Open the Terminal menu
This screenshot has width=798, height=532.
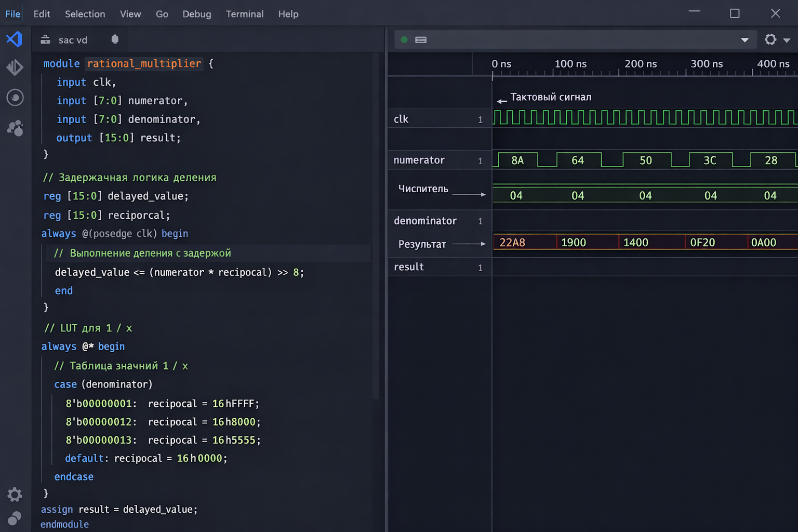pyautogui.click(x=244, y=14)
